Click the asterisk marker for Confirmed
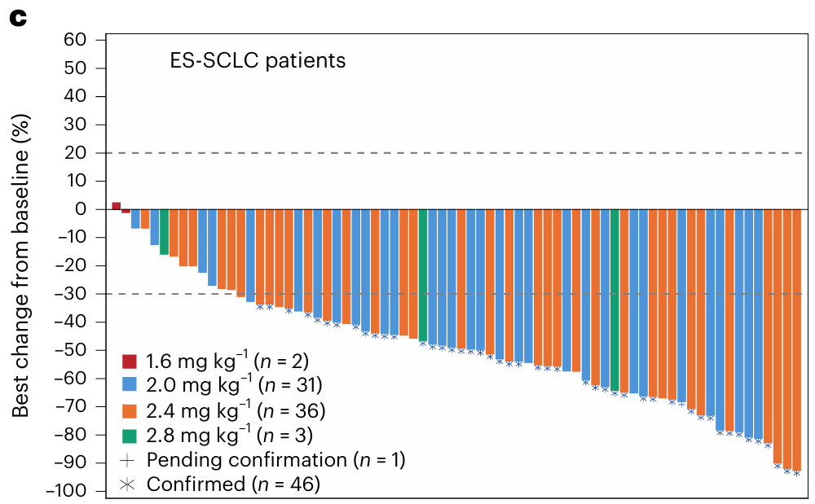 tap(129, 485)
